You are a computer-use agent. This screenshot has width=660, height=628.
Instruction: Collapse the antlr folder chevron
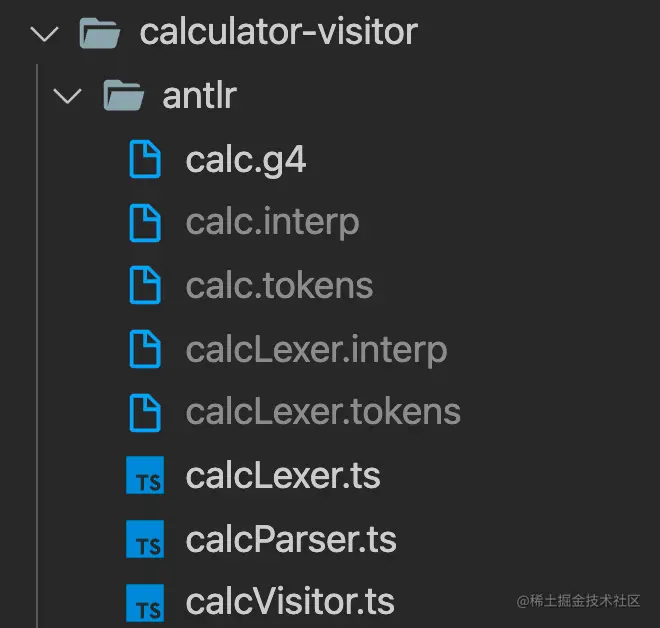point(67,96)
